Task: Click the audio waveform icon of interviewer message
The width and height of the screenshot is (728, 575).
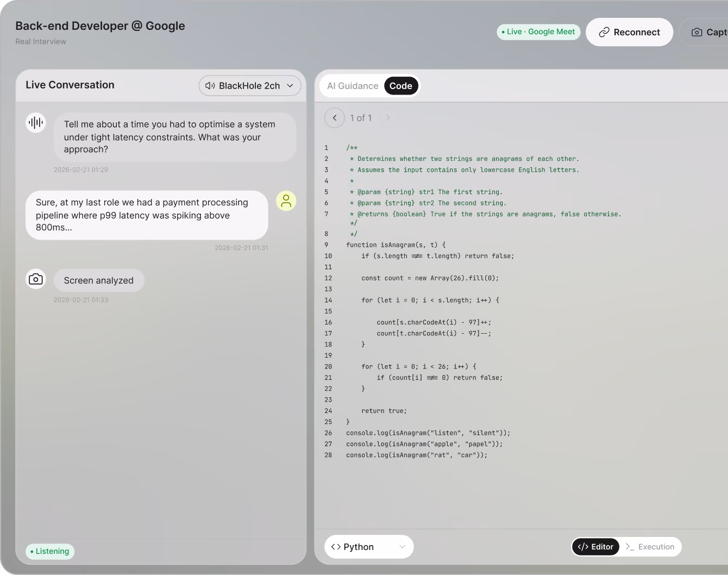Action: (x=36, y=122)
